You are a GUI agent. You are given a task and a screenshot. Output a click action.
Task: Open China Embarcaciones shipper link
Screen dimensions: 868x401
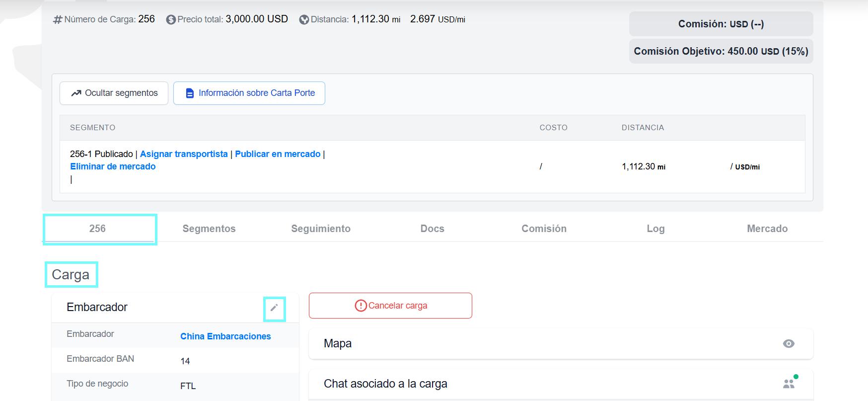point(225,336)
